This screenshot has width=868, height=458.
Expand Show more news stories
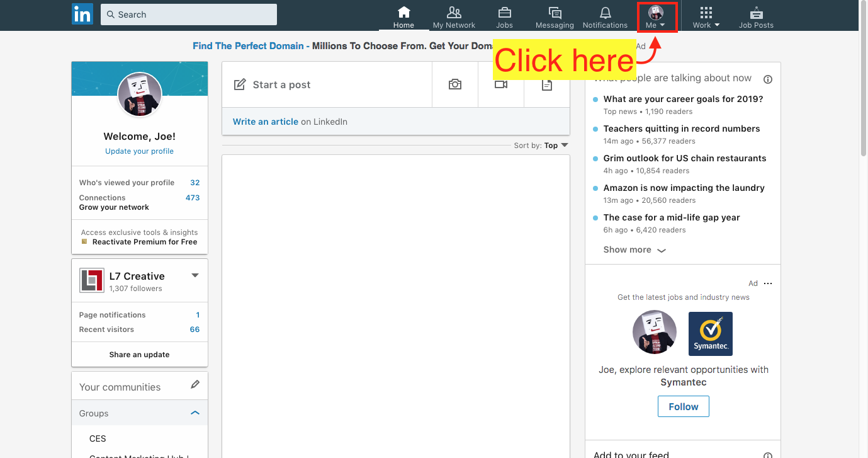[634, 249]
